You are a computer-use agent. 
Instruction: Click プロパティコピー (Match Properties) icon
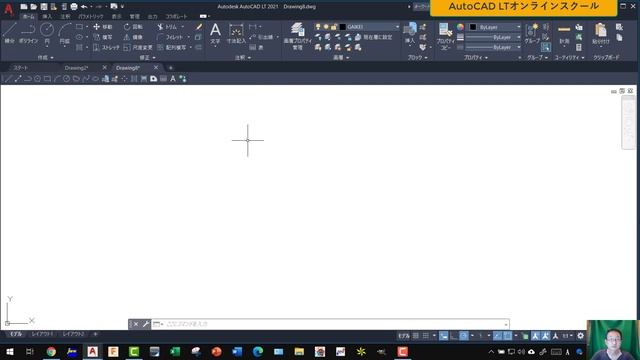(445, 36)
